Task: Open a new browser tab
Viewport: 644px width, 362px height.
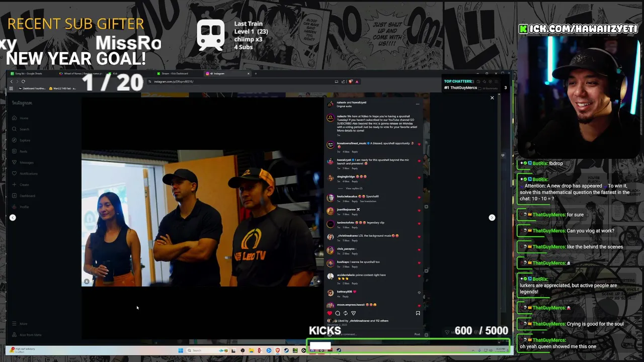Action: [256, 73]
